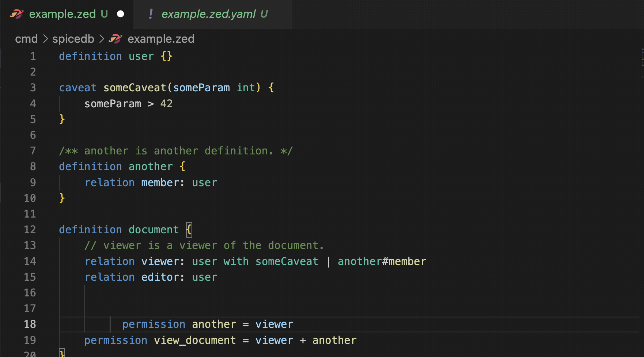Click the SpiceDB file icon in breadcrumb
Viewport: 644px width, 357px height.
pos(115,39)
